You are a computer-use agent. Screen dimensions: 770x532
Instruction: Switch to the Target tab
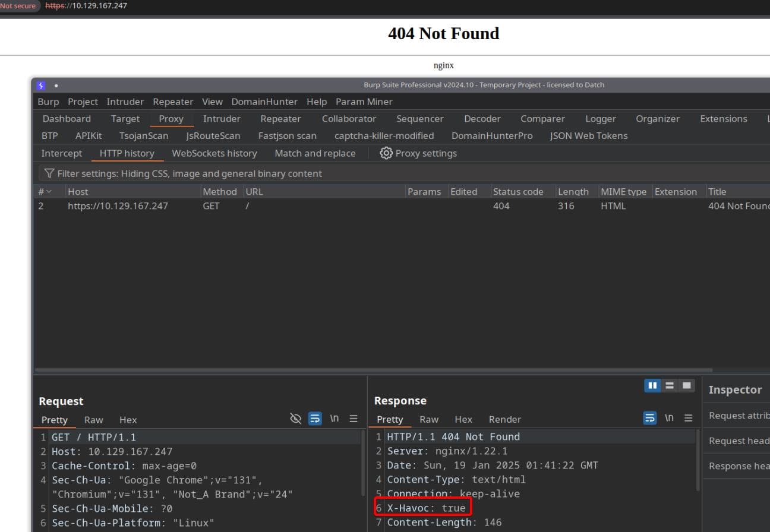[125, 119]
